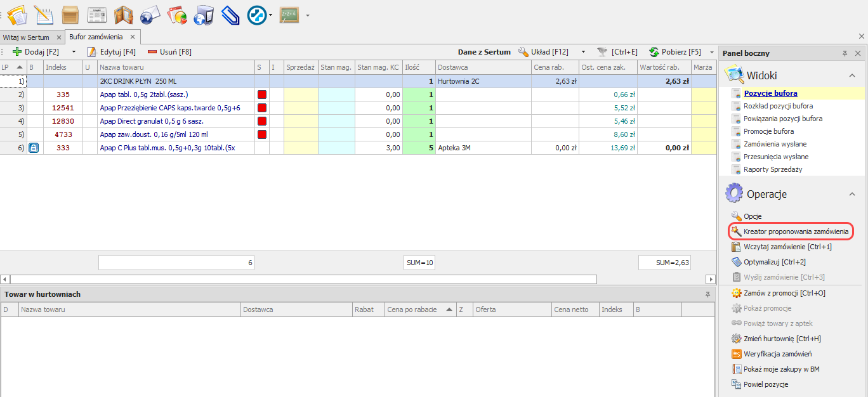Viewport: 868px width, 397px height.
Task: Pin the Panel boczny side panel
Action: pos(845,53)
